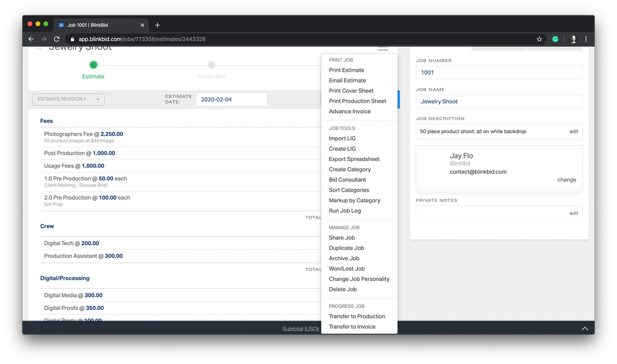Click the gray Production stage dot
This screenshot has width=617, height=364.
click(x=211, y=65)
